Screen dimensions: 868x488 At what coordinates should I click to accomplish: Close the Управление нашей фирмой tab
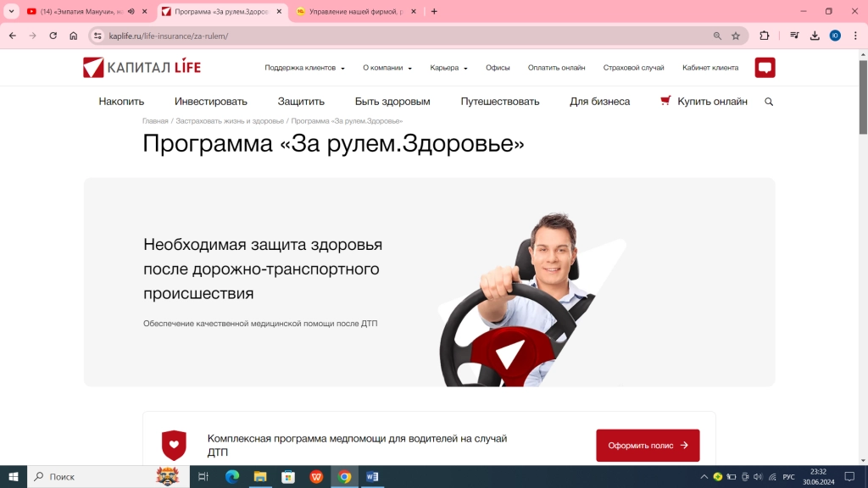[x=413, y=11]
